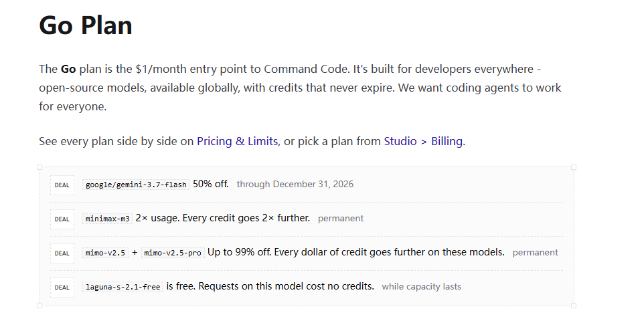This screenshot has width=644, height=335.
Task: Click the bottom-left resize handle of deals box
Action: [x=39, y=306]
